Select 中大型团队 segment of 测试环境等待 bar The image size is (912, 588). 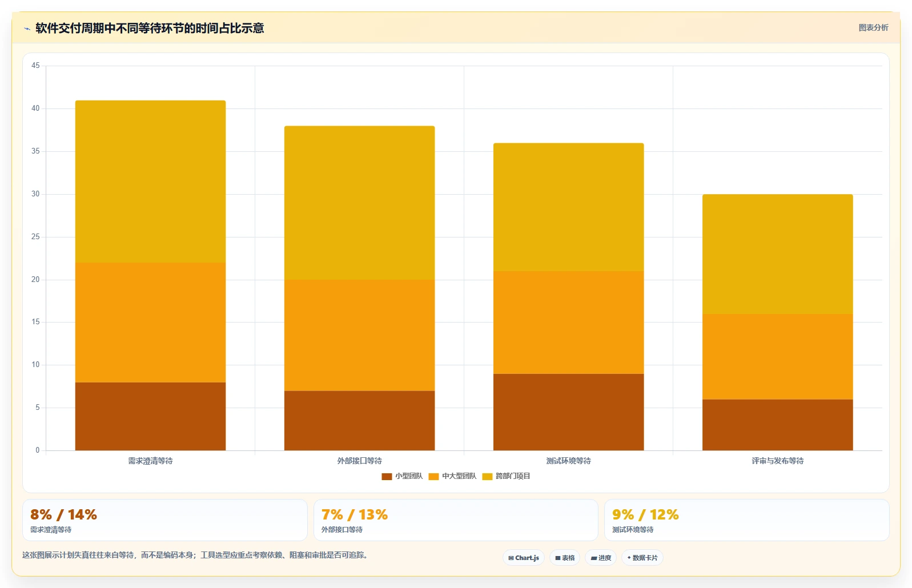pos(568,323)
